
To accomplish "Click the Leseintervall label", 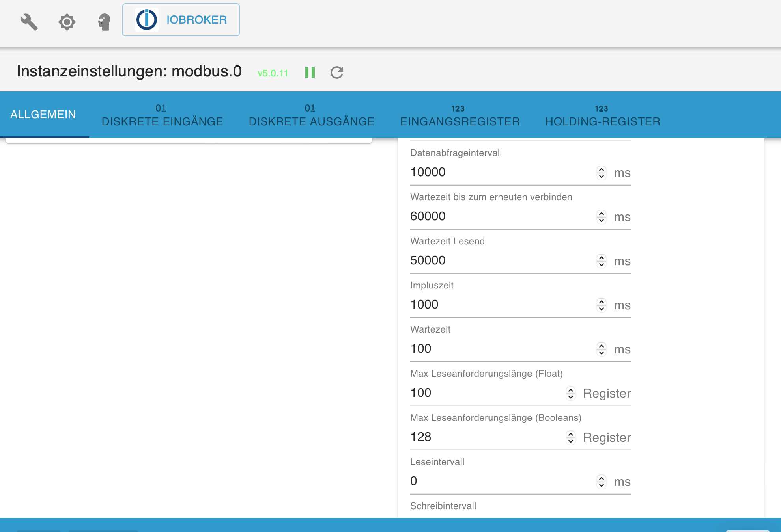I will 437,462.
